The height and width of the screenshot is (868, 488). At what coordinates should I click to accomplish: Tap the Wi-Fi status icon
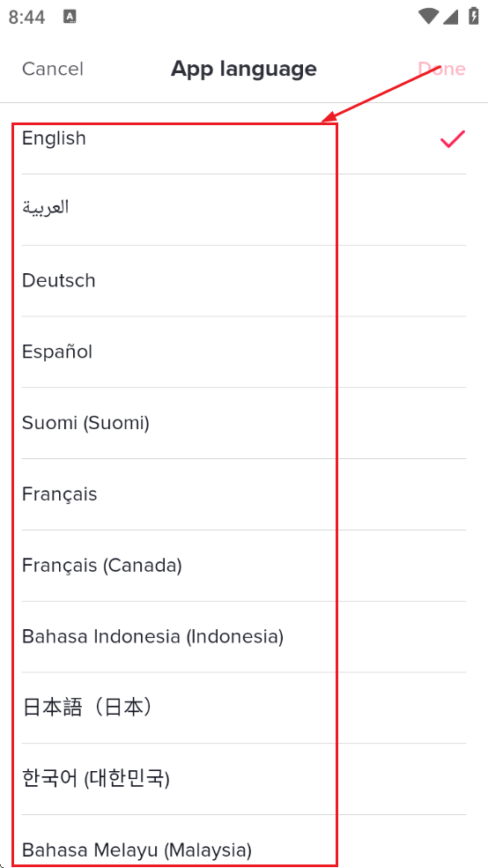[x=428, y=17]
